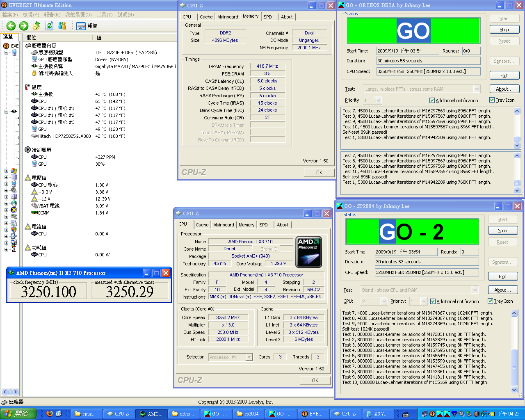Viewport: 525px width, 420px height.
Task: Open the 檢視(V) menu in EVEREST
Action: 31,15
